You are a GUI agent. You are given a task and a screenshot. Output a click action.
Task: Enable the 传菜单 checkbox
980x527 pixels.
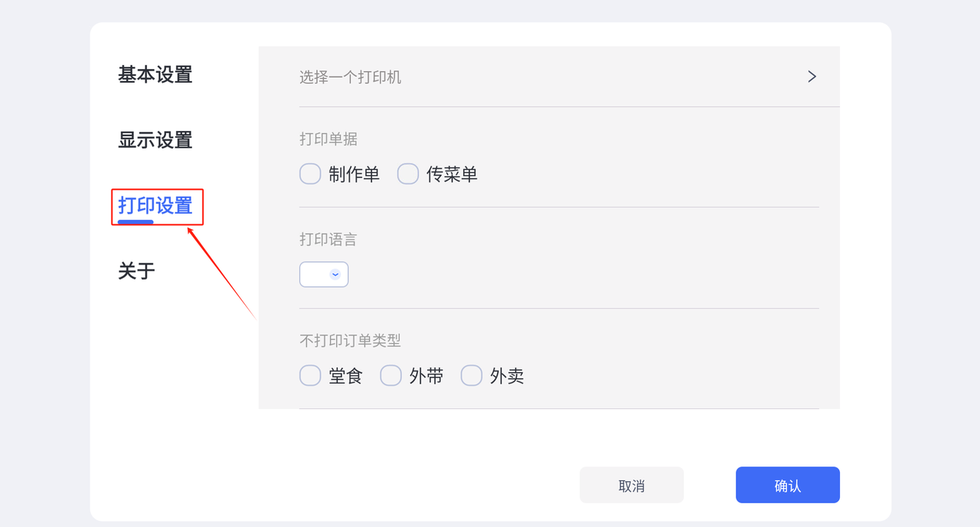pos(408,174)
